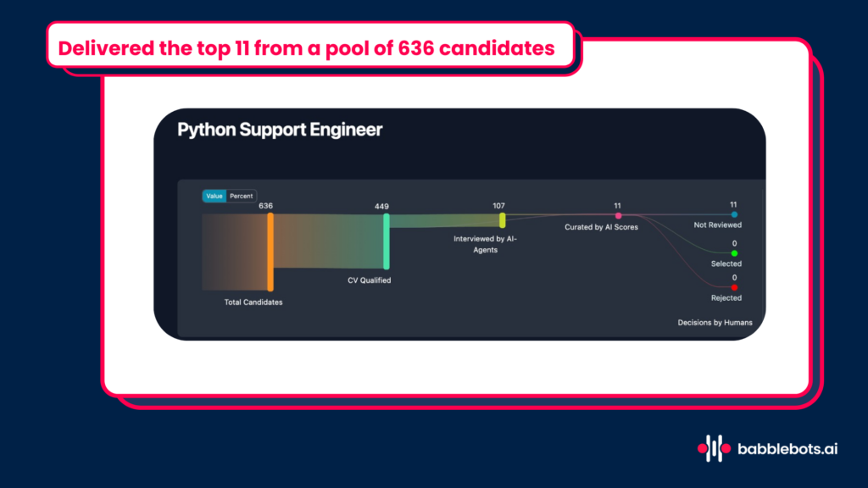
Task: Click the Not Reviewed label
Action: [x=717, y=225]
